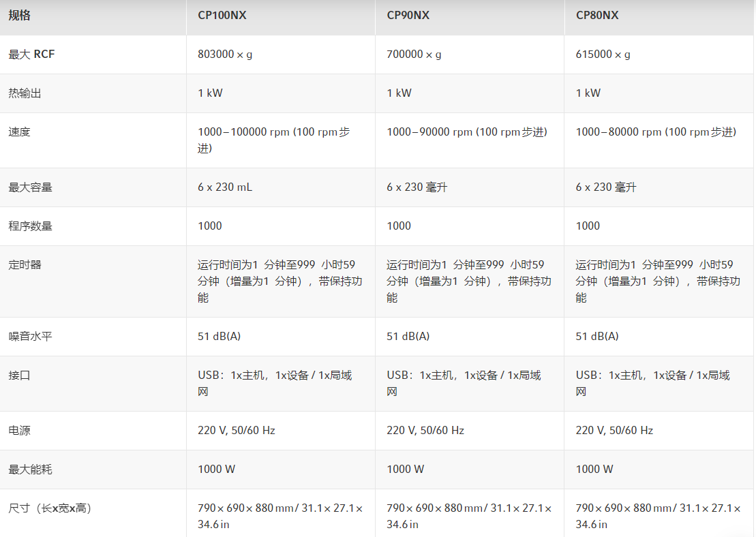Image resolution: width=756 pixels, height=537 pixels.
Task: Click the 803000 × g value
Action: (x=225, y=55)
